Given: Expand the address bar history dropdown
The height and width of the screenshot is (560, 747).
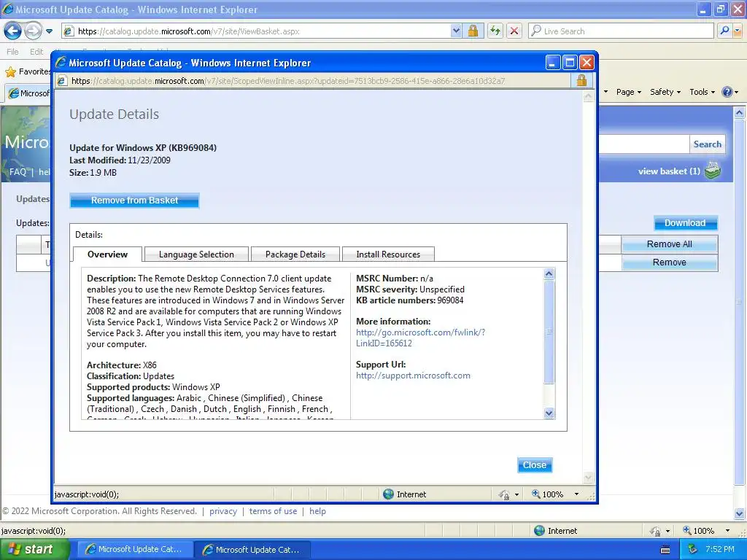Looking at the screenshot, I should pos(456,31).
